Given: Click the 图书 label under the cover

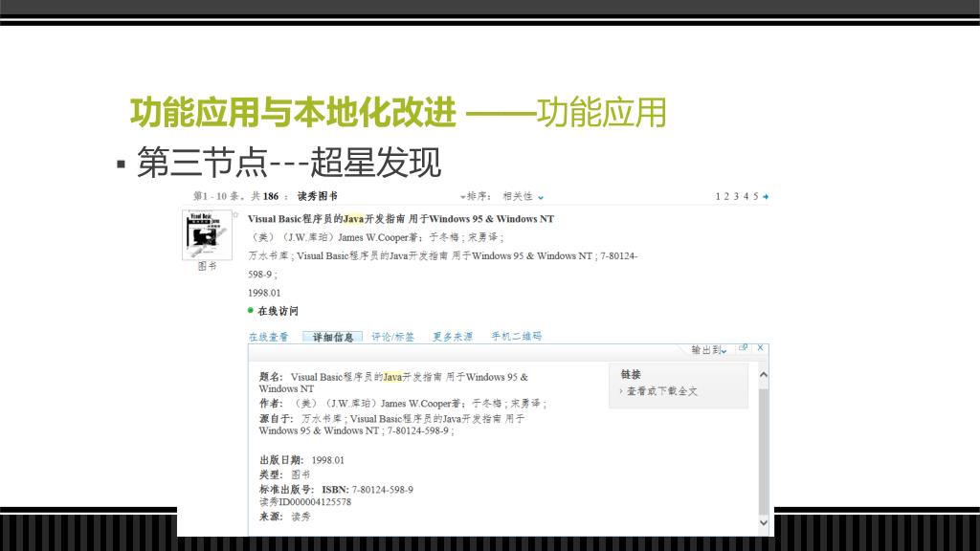Looking at the screenshot, I should tap(207, 266).
